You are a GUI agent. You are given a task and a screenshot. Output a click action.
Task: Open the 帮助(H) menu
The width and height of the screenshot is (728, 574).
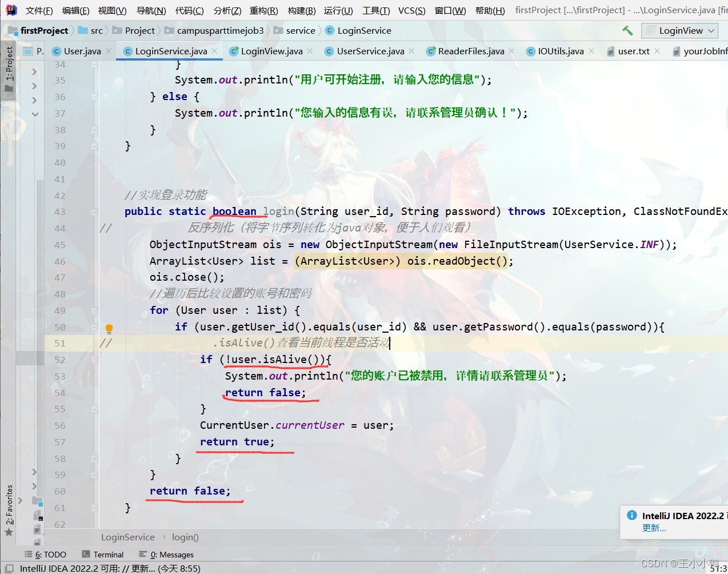coord(490,10)
